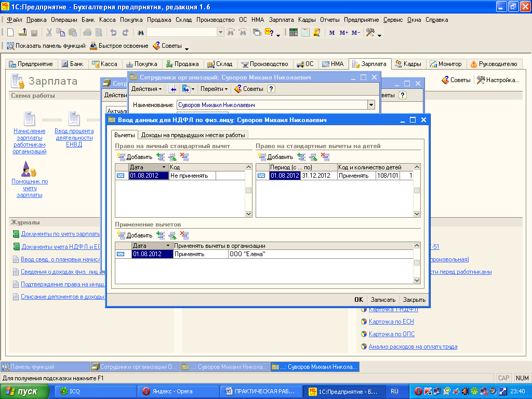Click the Save diskette toolbar icon
Viewport: 532px width, 399px height.
tap(34, 33)
